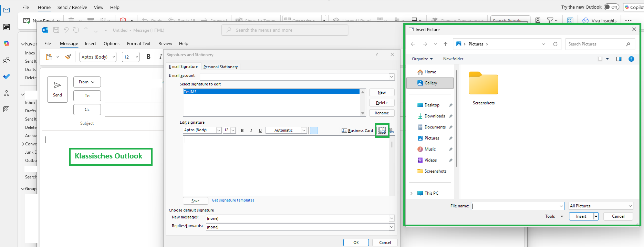Open the Get signature templates link
Viewport: 644px width, 247px height.
[x=233, y=200]
